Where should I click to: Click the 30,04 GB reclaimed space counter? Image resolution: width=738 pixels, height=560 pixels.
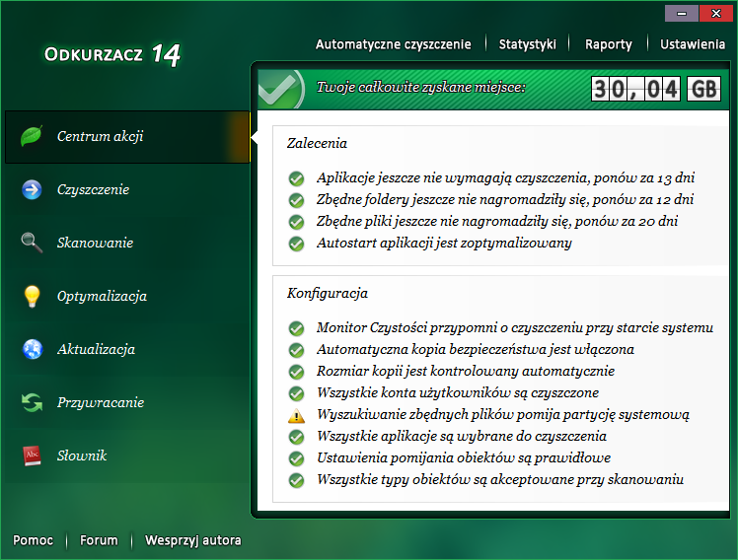pos(656,89)
